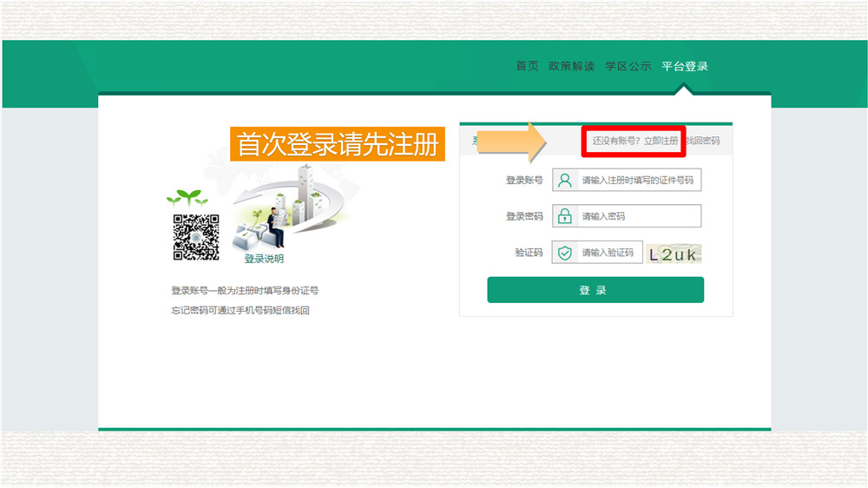The height and width of the screenshot is (488, 868).
Task: Focus the 登录账号 ID number input field
Action: tap(638, 181)
